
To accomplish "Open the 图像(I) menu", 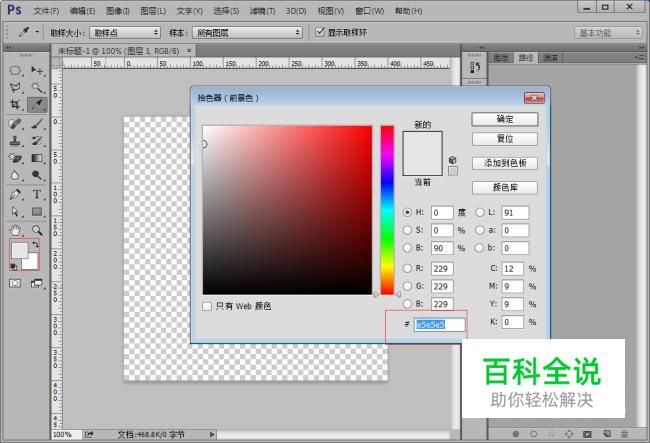I will (x=117, y=11).
